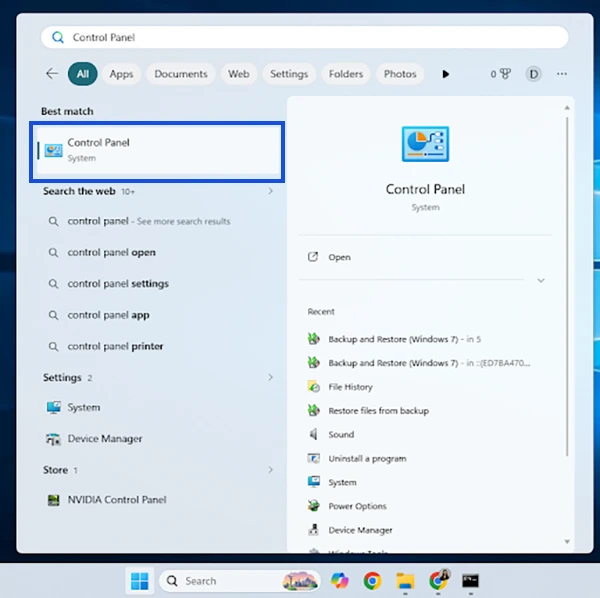Switch to the Apps filter tab

coord(121,74)
